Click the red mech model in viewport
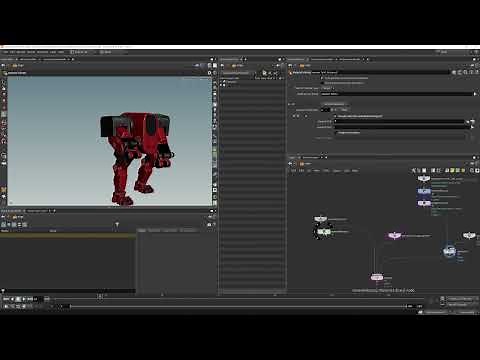Image resolution: width=480 pixels, height=360 pixels. [x=138, y=157]
